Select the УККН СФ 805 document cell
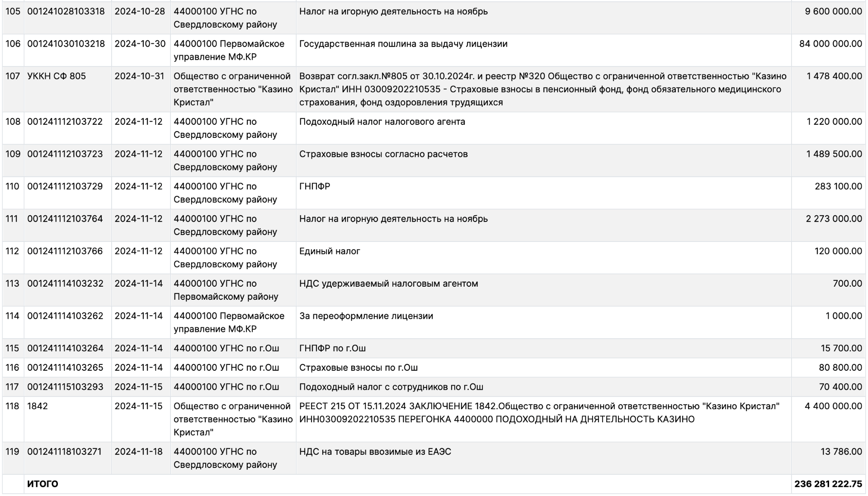 click(x=57, y=76)
